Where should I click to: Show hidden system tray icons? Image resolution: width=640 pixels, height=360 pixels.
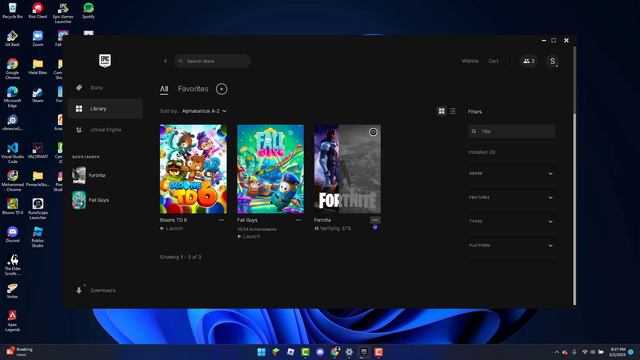click(556, 352)
